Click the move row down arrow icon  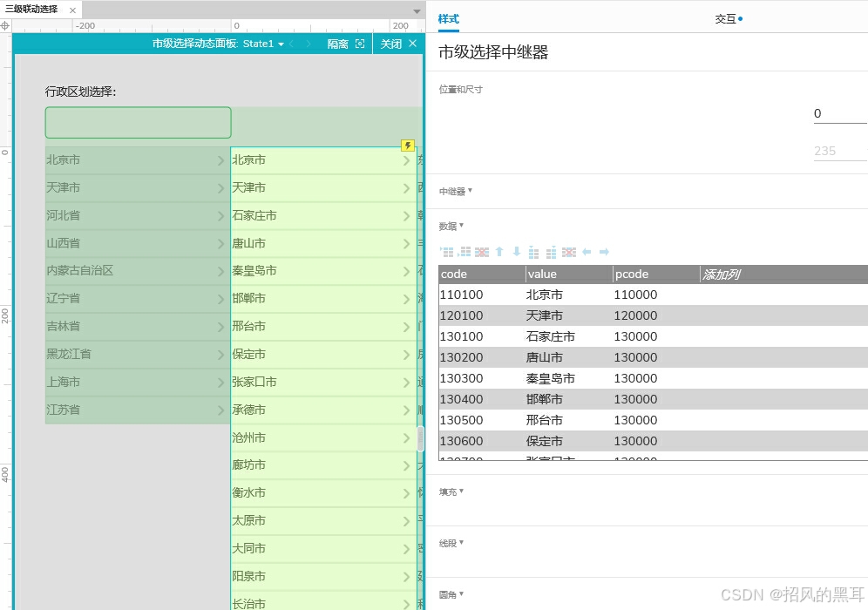pos(517,252)
